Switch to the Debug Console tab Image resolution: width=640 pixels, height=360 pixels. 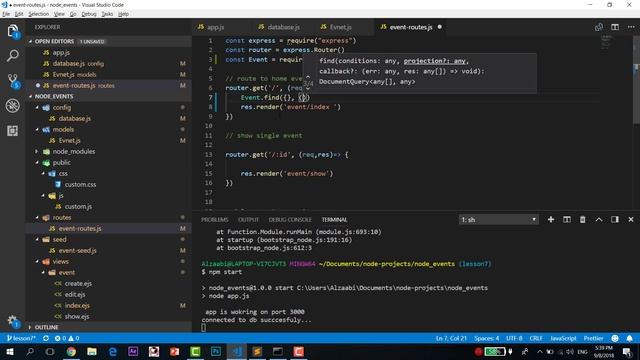pyautogui.click(x=290, y=220)
